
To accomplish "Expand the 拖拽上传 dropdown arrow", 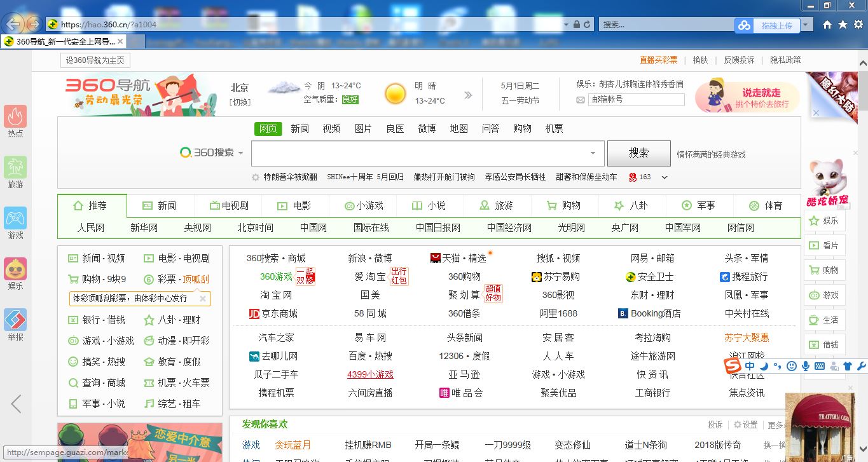I will tap(805, 24).
